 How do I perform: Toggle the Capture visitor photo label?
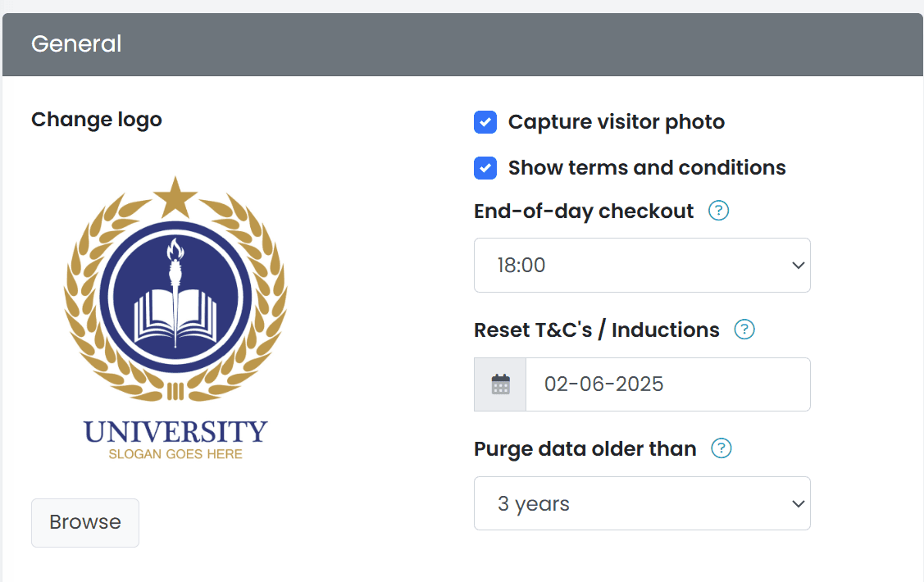pos(616,121)
